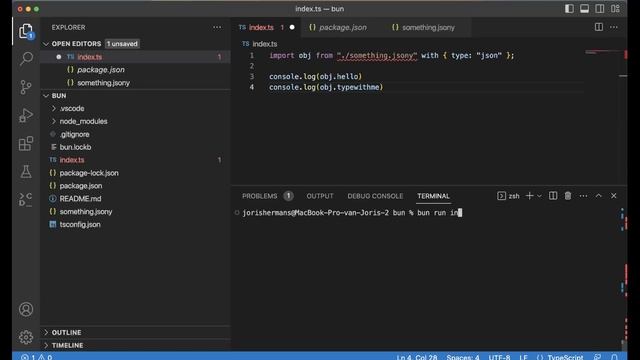Kill terminal with trash icon
The height and width of the screenshot is (360, 640).
point(568,196)
